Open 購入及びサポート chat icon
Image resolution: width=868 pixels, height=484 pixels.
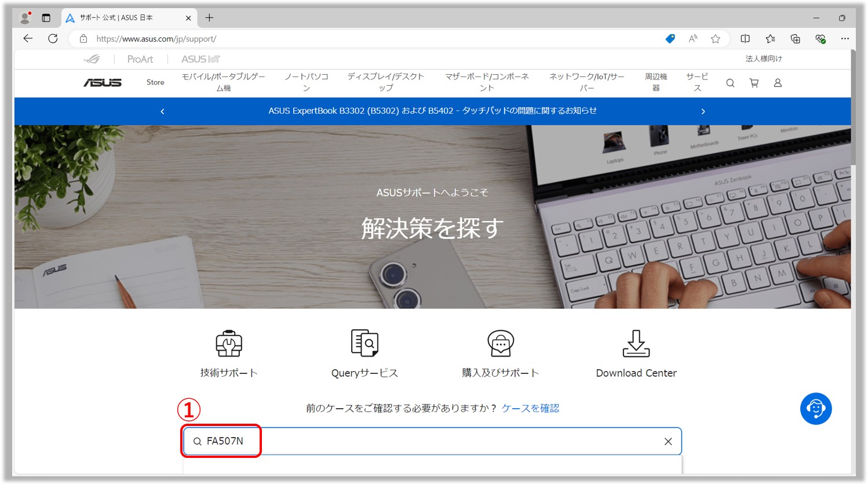pyautogui.click(x=501, y=343)
